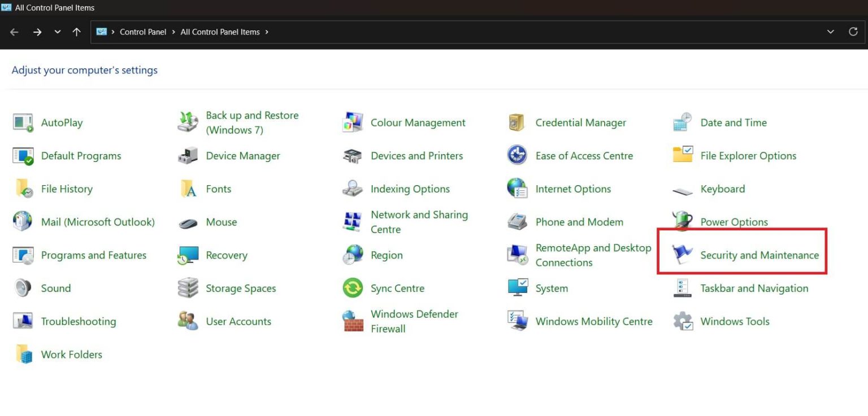Open the Device Manager

[242, 156]
